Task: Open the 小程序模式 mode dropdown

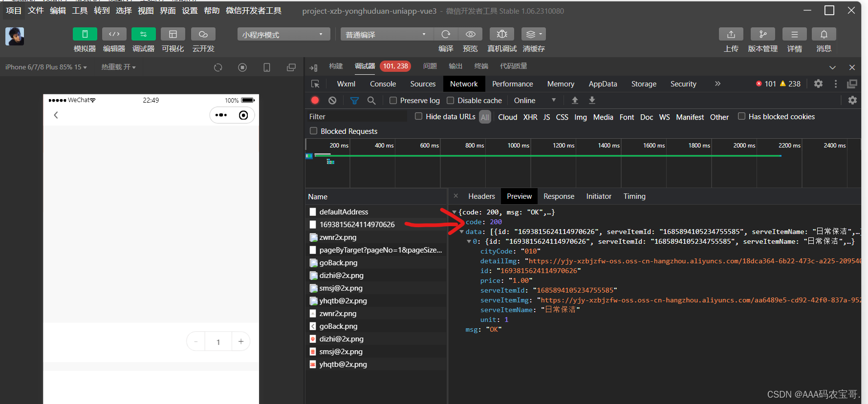Action: [x=283, y=34]
